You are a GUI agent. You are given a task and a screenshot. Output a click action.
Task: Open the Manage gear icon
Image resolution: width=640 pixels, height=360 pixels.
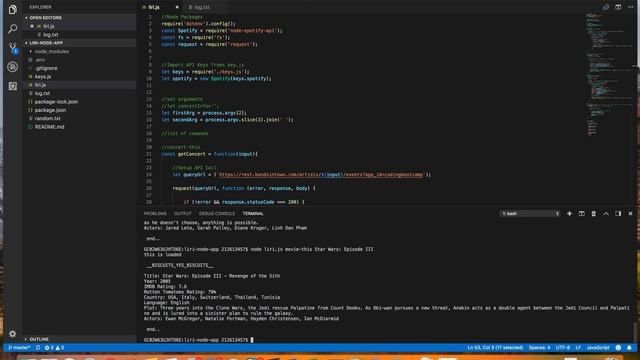pos(13,333)
